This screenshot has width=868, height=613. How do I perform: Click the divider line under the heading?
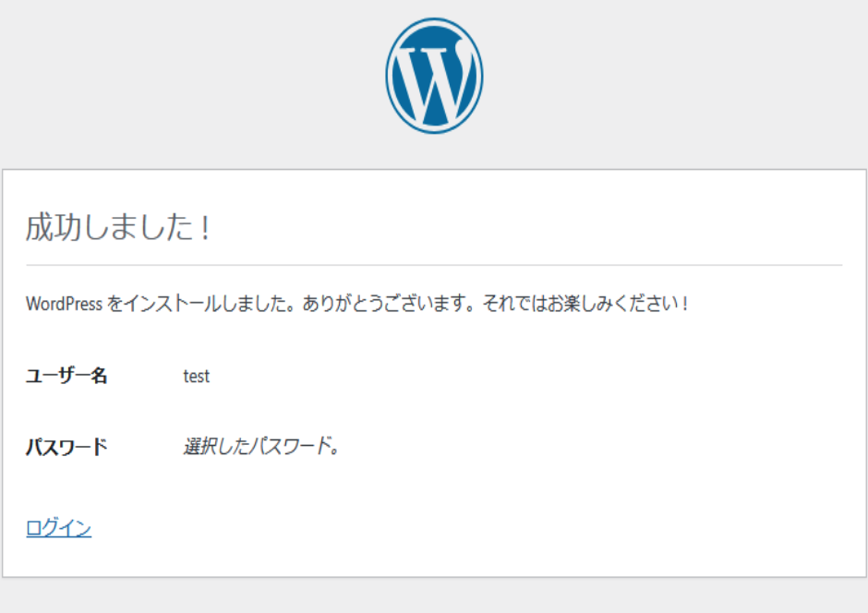pos(434,265)
